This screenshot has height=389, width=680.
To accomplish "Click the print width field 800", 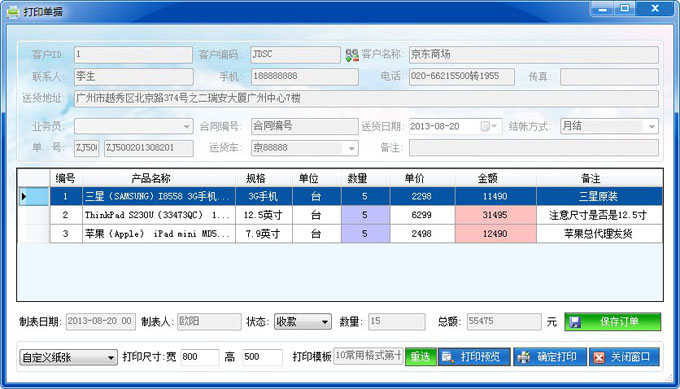I will [199, 357].
